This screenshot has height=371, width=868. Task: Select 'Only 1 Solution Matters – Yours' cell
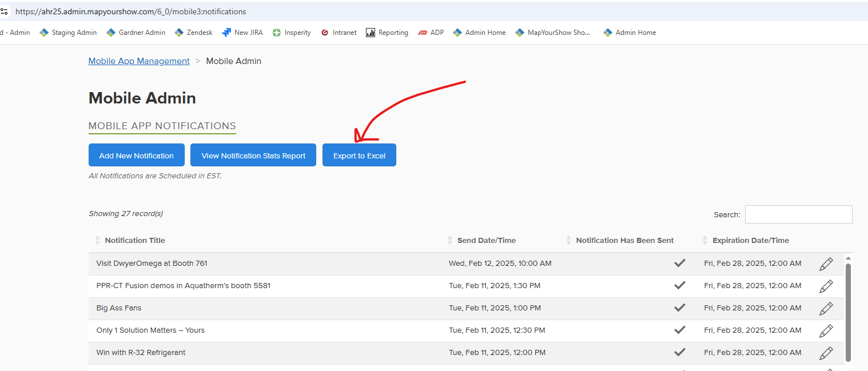click(150, 330)
